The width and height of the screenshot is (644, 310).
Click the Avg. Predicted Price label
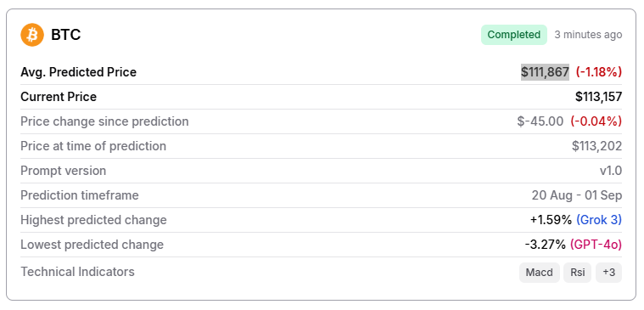pyautogui.click(x=78, y=72)
